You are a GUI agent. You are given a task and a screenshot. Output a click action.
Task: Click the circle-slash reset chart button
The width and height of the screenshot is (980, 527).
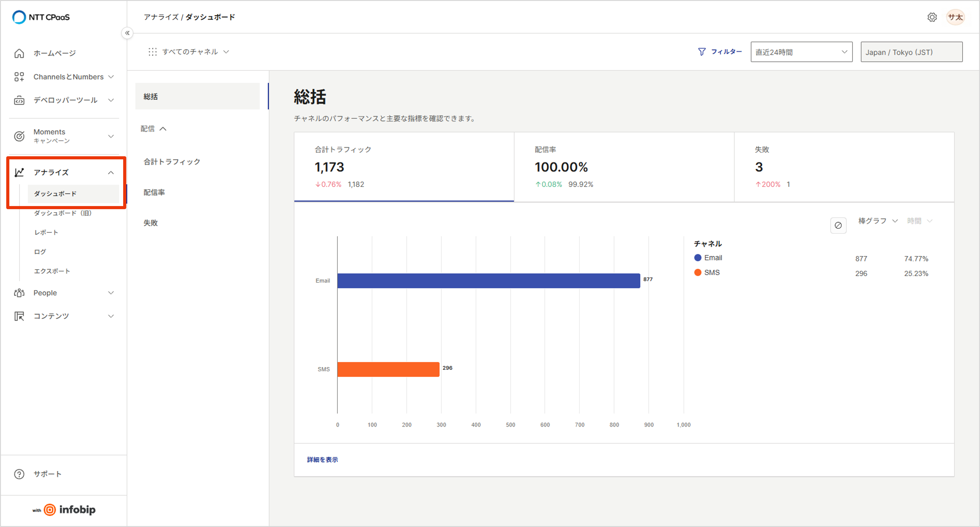[x=838, y=225]
